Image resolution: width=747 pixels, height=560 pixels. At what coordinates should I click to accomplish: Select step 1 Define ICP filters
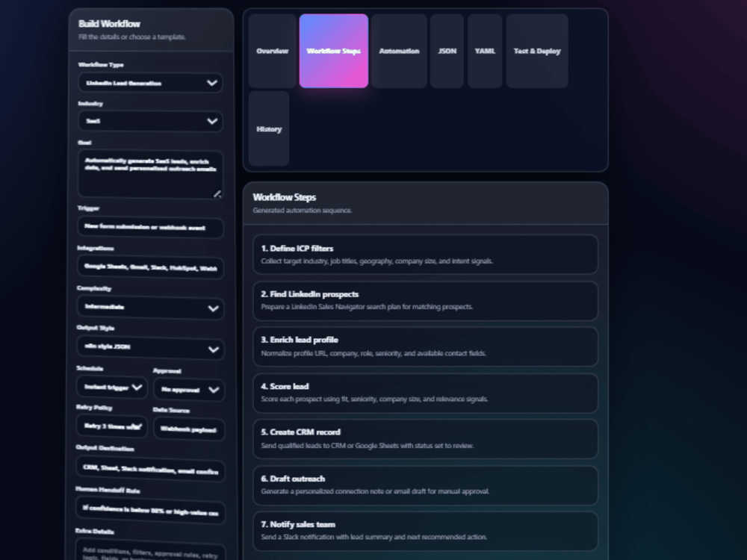426,255
